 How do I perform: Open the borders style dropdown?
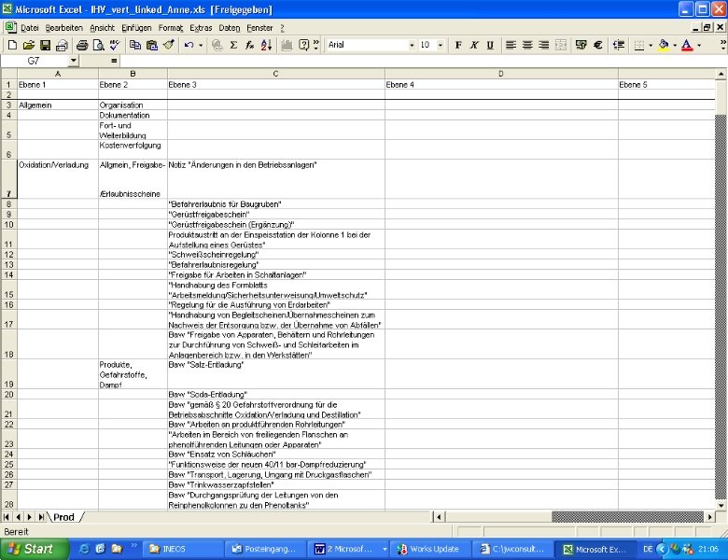tap(651, 45)
